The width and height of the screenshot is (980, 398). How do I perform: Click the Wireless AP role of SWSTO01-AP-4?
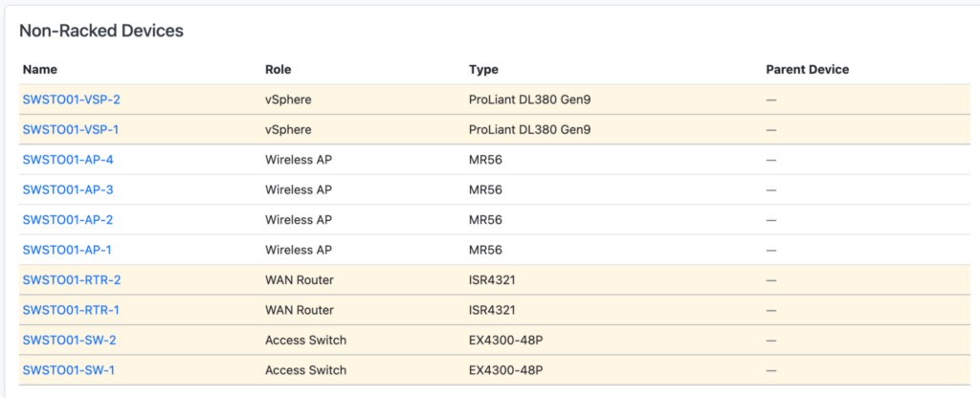299,160
